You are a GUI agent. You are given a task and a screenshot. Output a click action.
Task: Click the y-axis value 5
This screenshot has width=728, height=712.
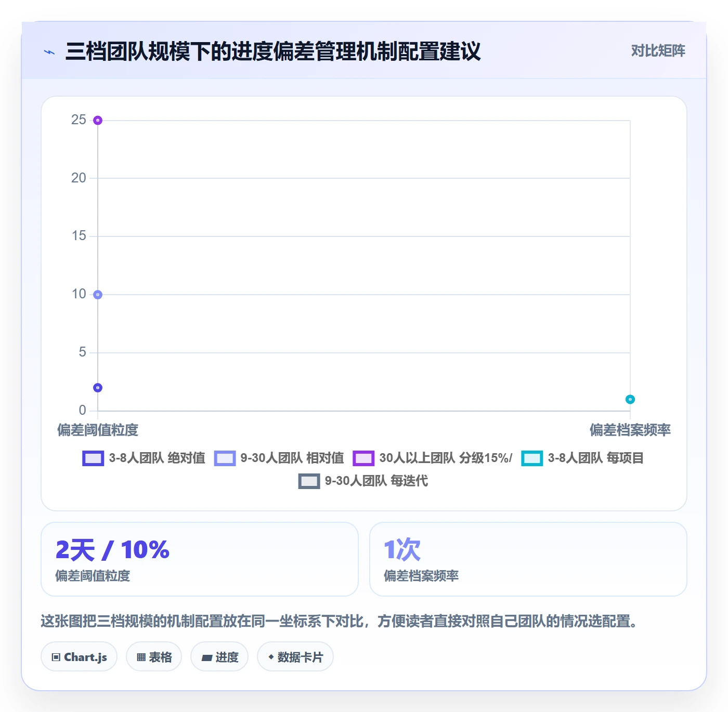click(x=82, y=352)
